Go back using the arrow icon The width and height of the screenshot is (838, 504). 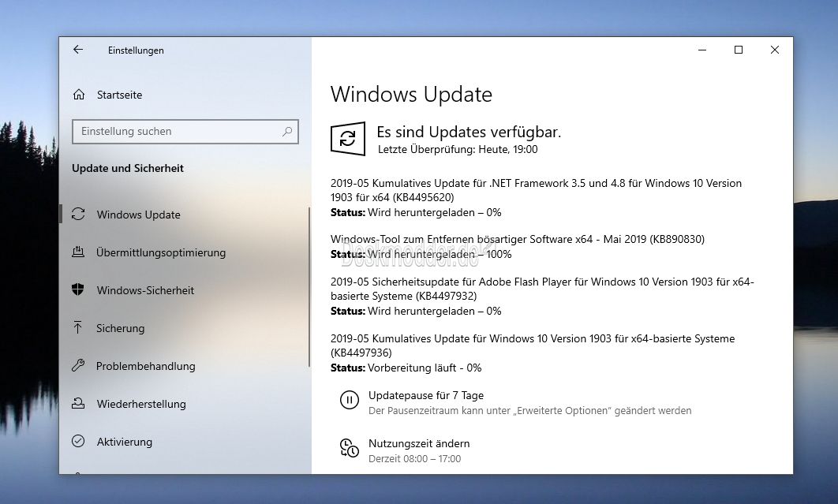point(78,50)
